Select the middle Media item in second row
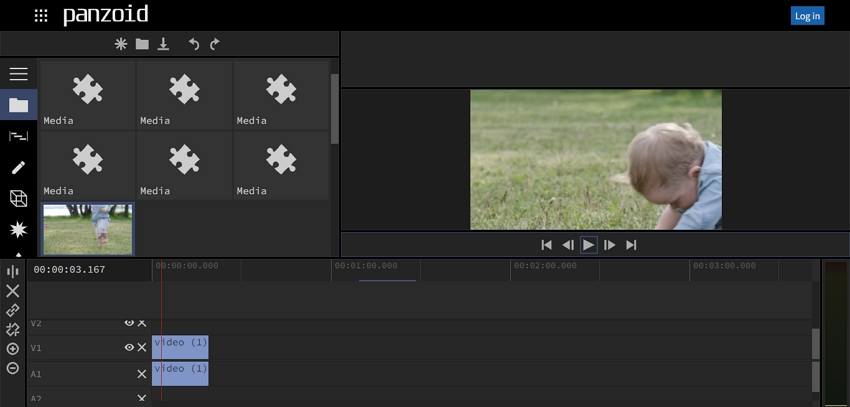The image size is (850, 407). (x=184, y=165)
